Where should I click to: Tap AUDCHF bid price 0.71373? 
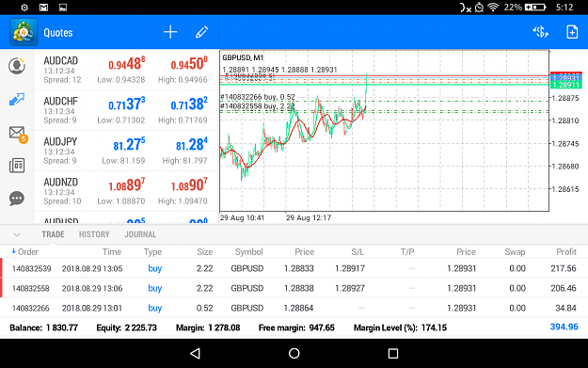coord(127,104)
